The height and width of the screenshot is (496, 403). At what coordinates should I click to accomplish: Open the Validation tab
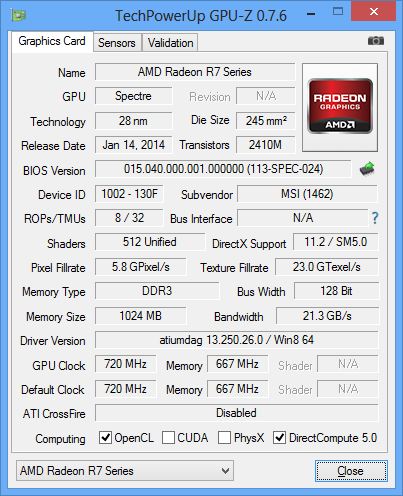click(x=170, y=43)
